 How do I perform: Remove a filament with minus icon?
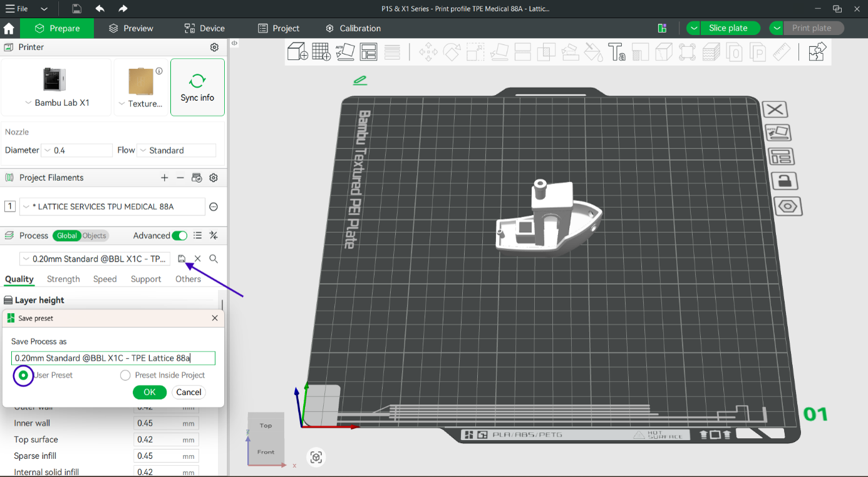[180, 178]
